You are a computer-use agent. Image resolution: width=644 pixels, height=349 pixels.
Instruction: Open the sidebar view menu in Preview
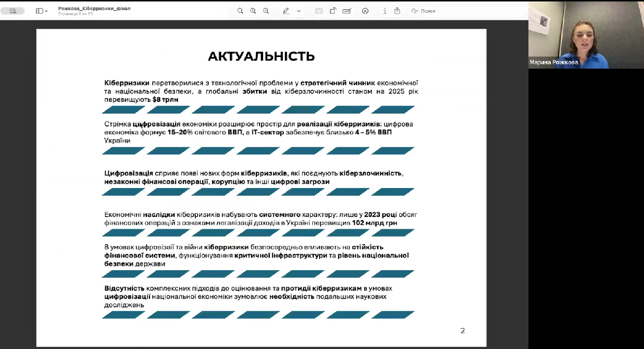coord(42,11)
